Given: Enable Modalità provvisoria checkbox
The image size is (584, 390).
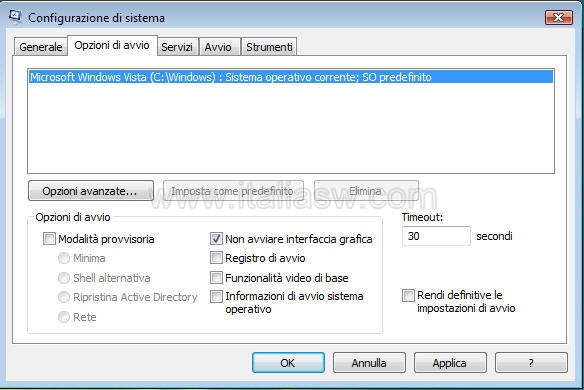Looking at the screenshot, I should tap(49, 239).
